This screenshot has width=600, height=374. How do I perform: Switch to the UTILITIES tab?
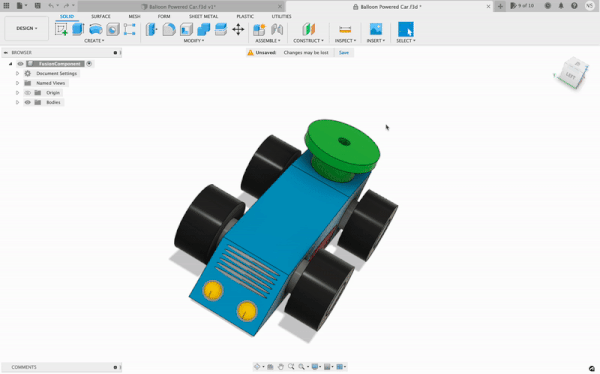(281, 16)
